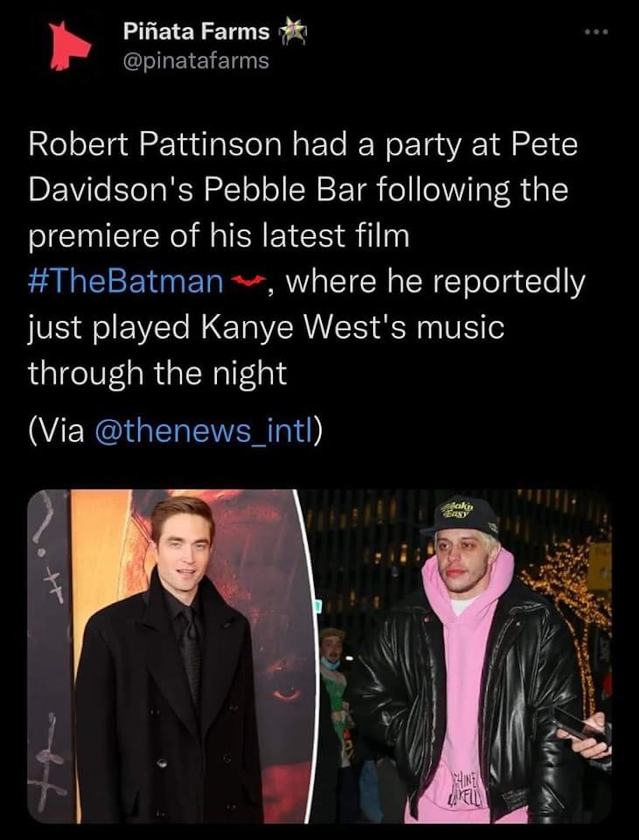The width and height of the screenshot is (639, 840).
Task: Click the tweet line starting "Robert Pattinson had"
Action: (x=303, y=145)
